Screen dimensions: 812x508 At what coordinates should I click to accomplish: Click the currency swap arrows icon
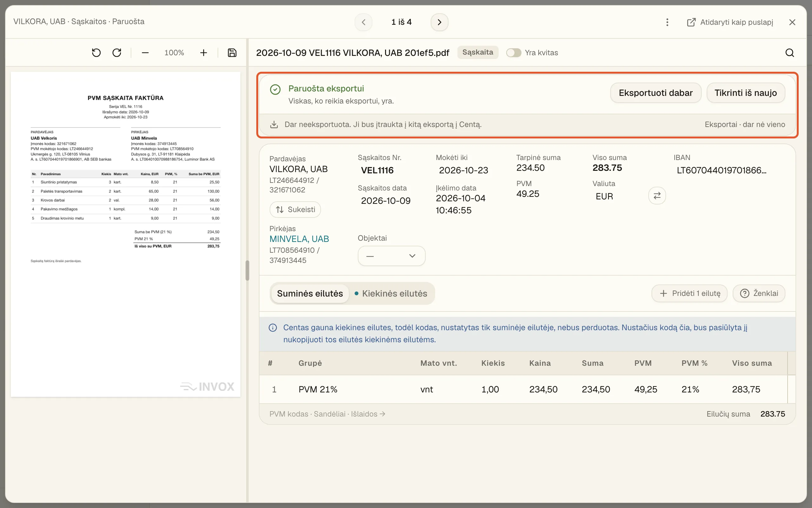(x=657, y=196)
